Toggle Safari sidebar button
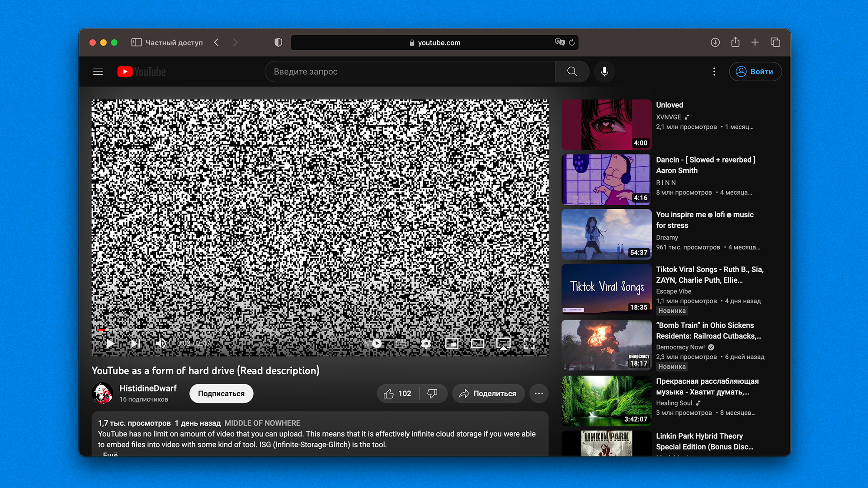This screenshot has width=868, height=488. pyautogui.click(x=137, y=42)
